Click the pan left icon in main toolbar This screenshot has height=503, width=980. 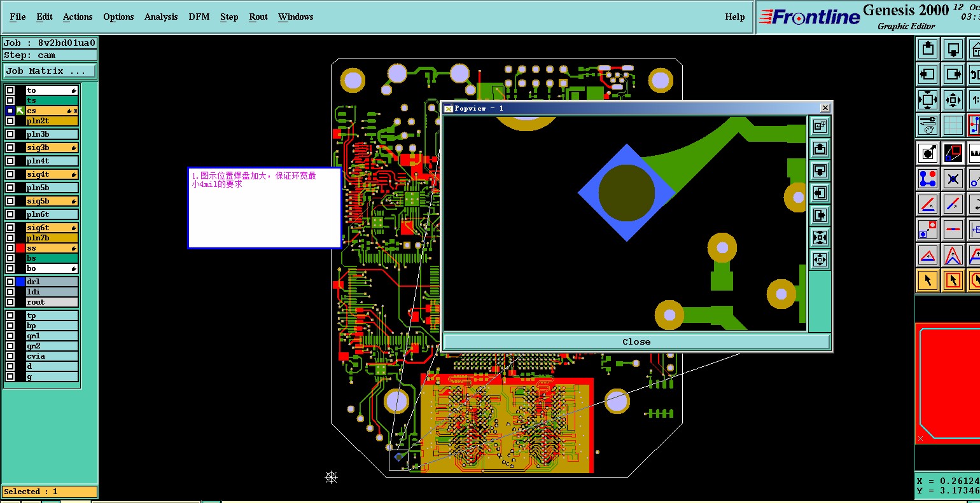(x=928, y=74)
